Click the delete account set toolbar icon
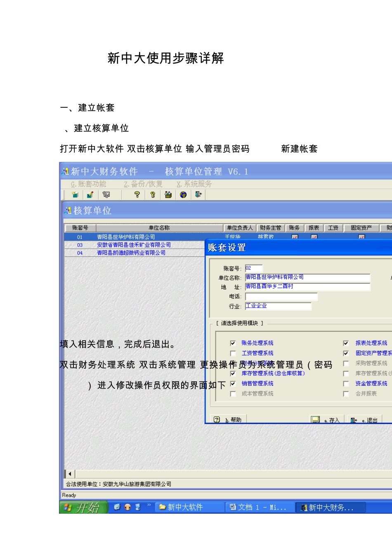392x555 pixels. (x=106, y=194)
